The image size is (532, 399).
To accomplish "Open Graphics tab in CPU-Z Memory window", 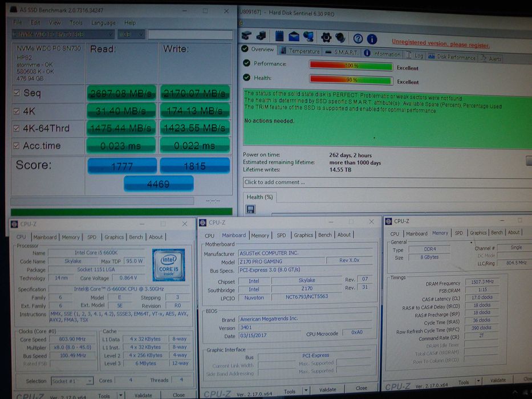I will (478, 233).
